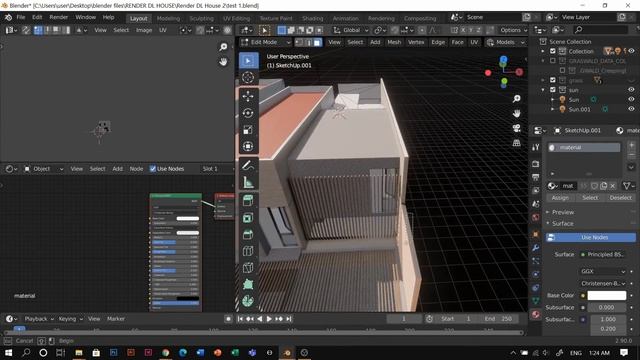Click the Play animation button
Image resolution: width=640 pixels, height=360 pixels.
269,319
